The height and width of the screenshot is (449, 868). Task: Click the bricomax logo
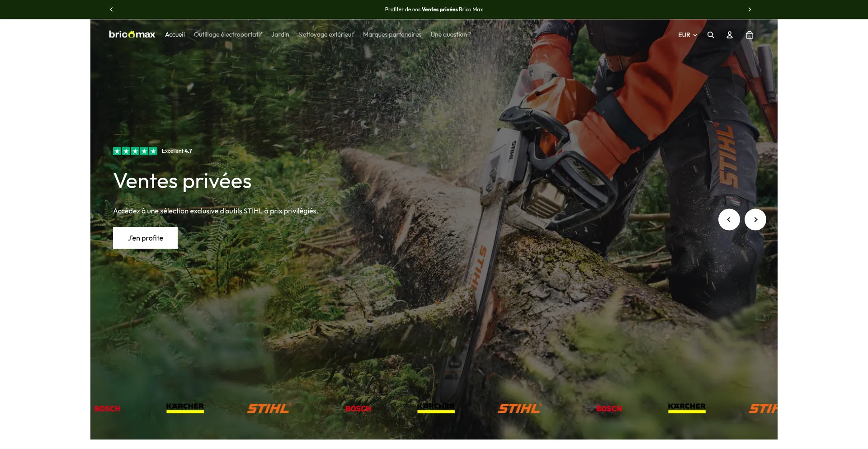pyautogui.click(x=132, y=34)
